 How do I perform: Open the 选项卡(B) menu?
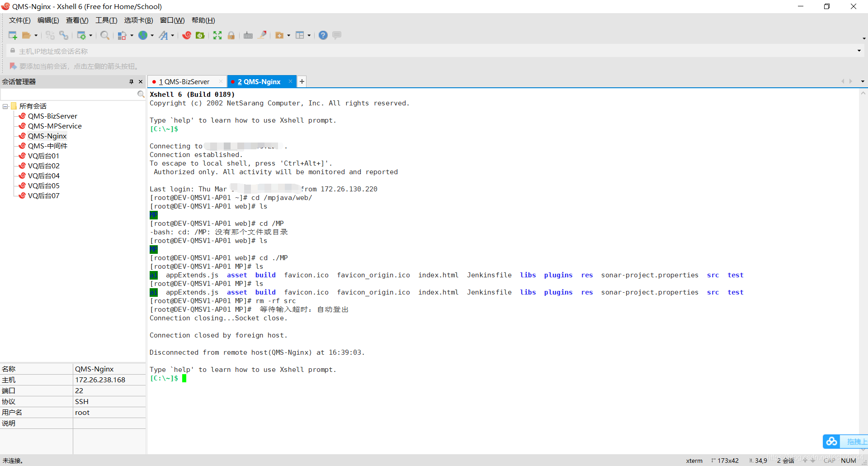(x=139, y=20)
